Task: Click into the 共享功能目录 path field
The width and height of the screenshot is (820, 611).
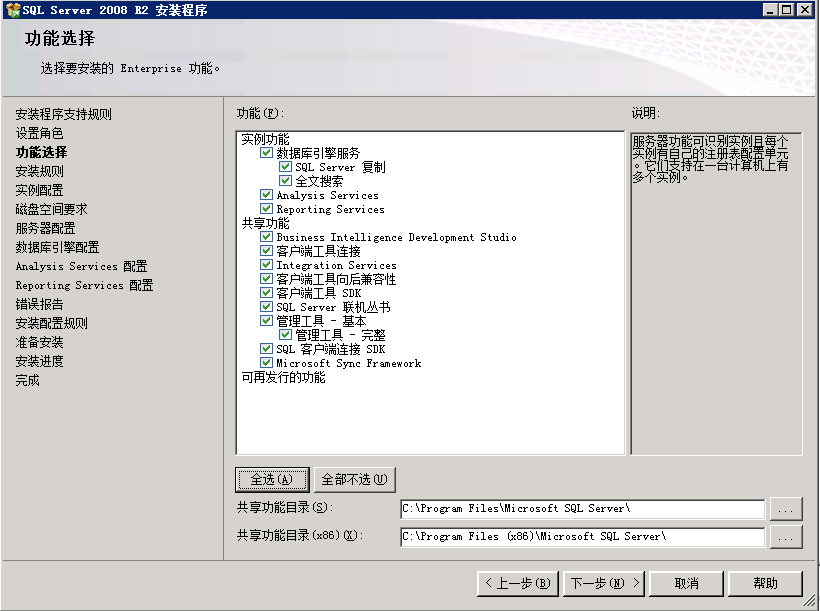Action: pos(581,509)
